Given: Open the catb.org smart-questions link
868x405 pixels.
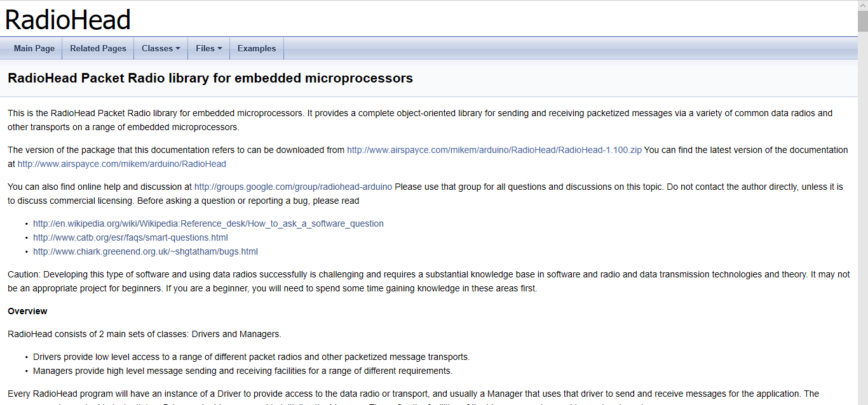Looking at the screenshot, I should tap(130, 237).
